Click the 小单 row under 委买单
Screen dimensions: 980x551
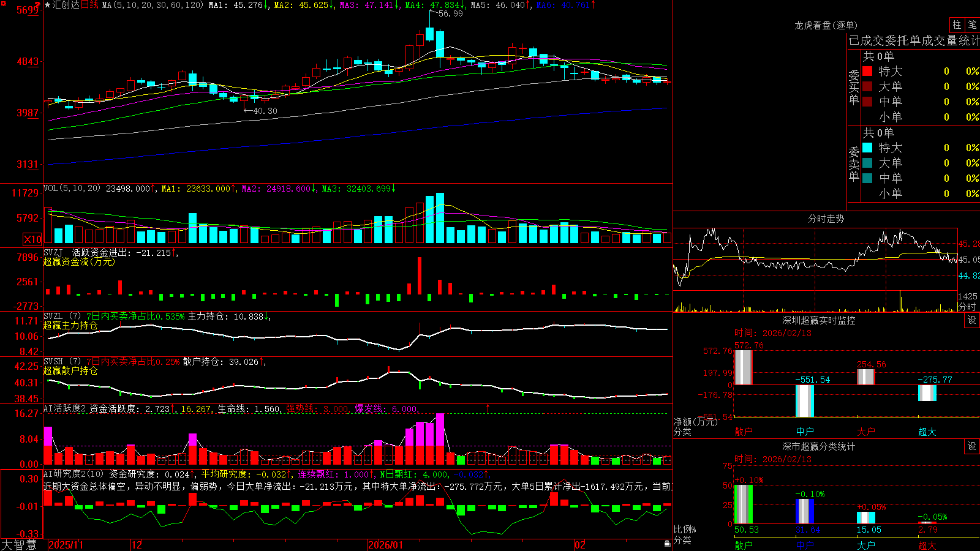click(x=921, y=117)
